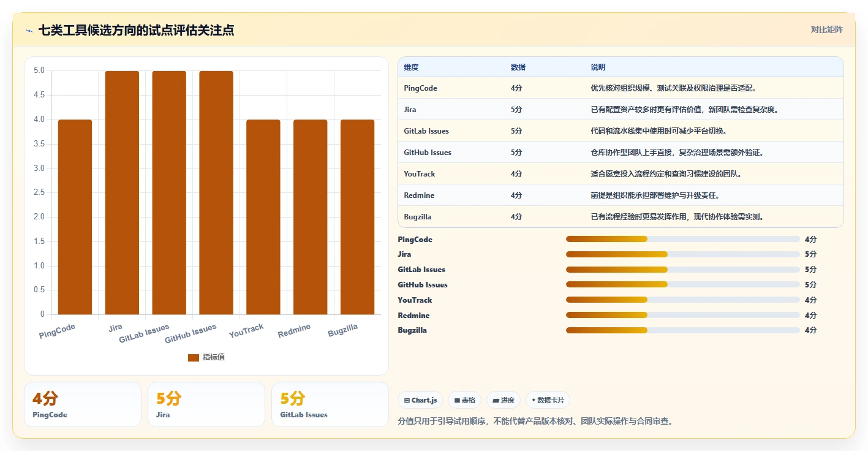868x451 pixels.
Task: Click the Redmine progress bar
Action: (x=683, y=315)
